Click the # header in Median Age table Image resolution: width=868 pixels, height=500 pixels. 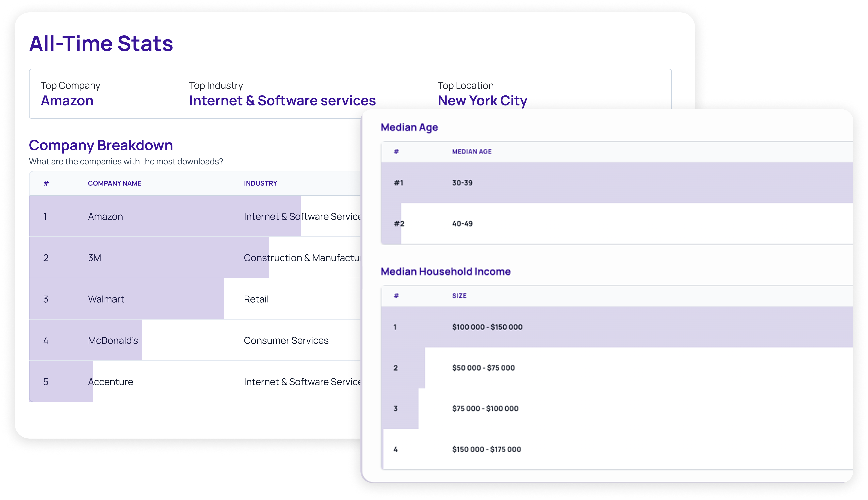(396, 152)
